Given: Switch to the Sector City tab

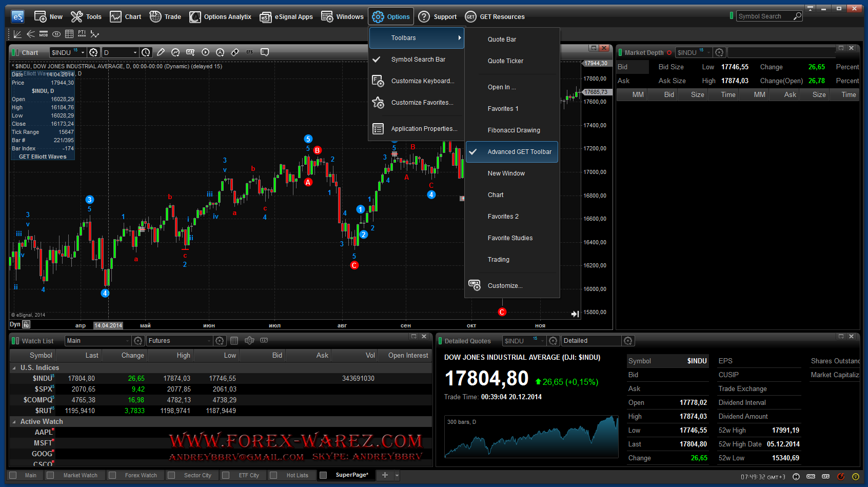Looking at the screenshot, I should tap(198, 475).
